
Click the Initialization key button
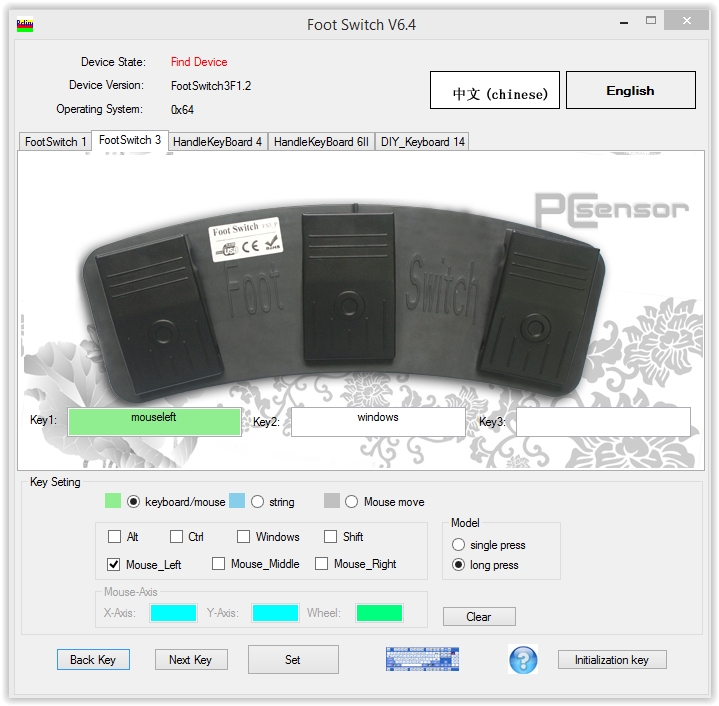point(612,660)
